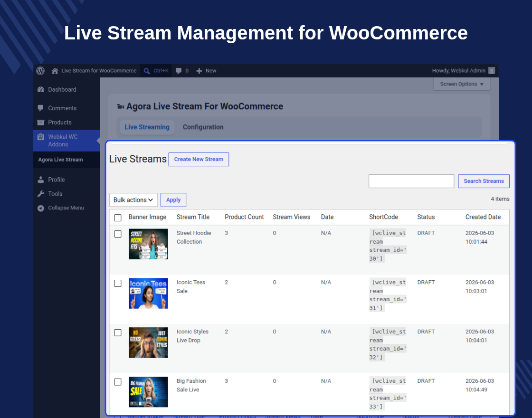This screenshot has height=418, width=532.
Task: Click the 4 items count text
Action: pos(500,199)
